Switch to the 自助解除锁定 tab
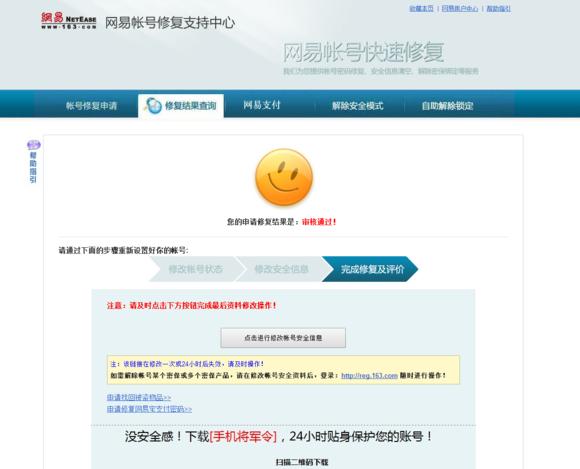The width and height of the screenshot is (580, 469). tap(448, 106)
